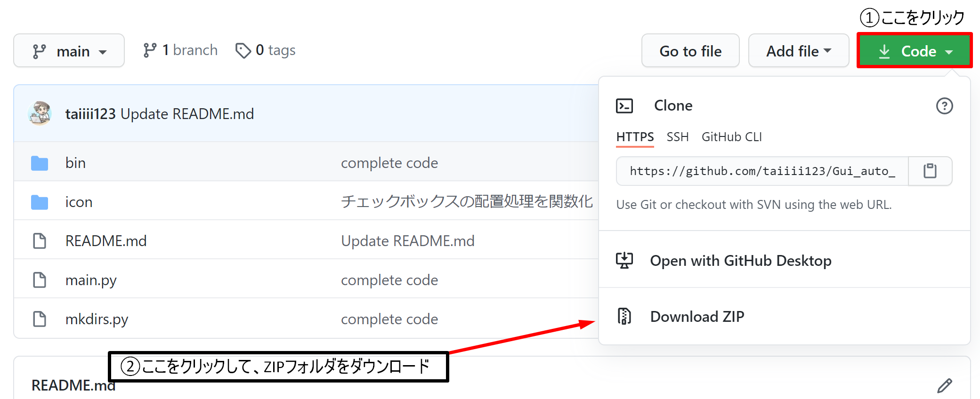This screenshot has height=399, width=980.
Task: Open the 0 tags link
Action: [266, 50]
